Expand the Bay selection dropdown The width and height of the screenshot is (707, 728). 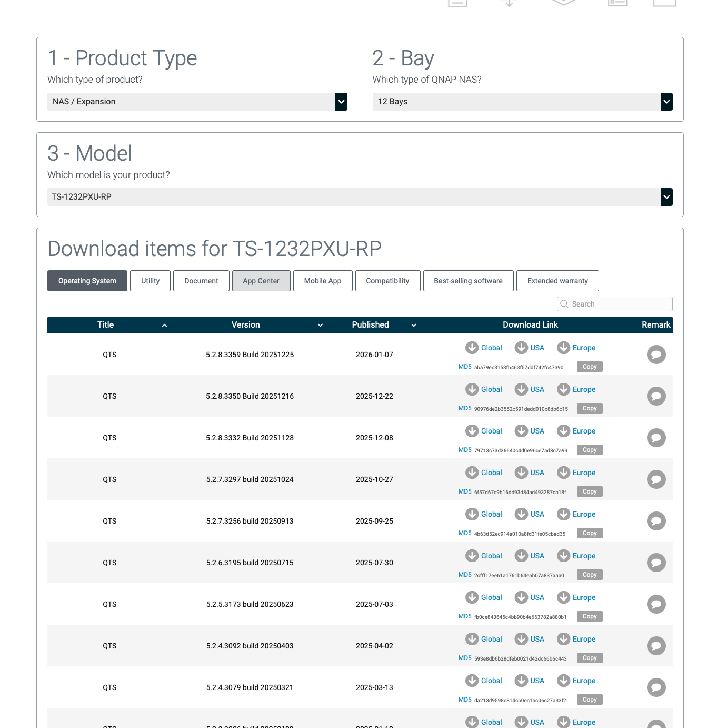tap(522, 102)
